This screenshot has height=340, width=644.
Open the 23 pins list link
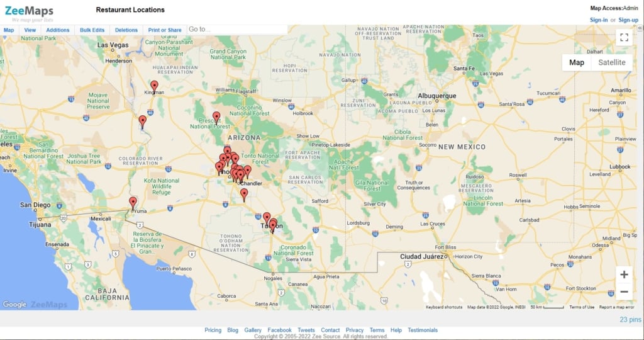pyautogui.click(x=630, y=319)
